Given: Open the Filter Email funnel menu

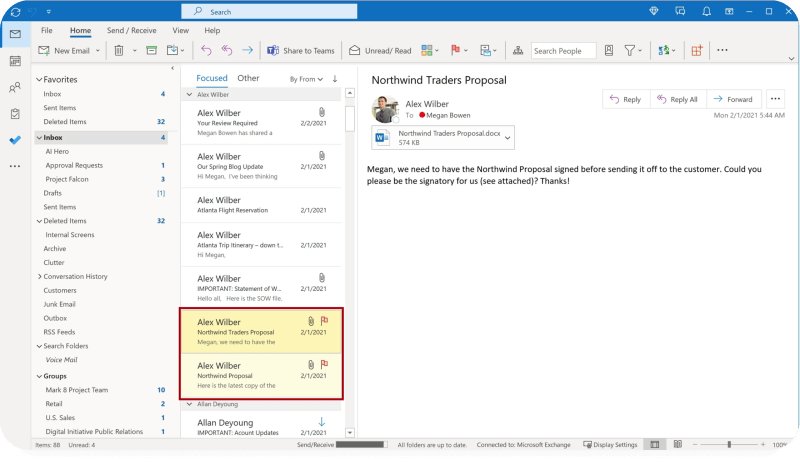Looking at the screenshot, I should 633,50.
